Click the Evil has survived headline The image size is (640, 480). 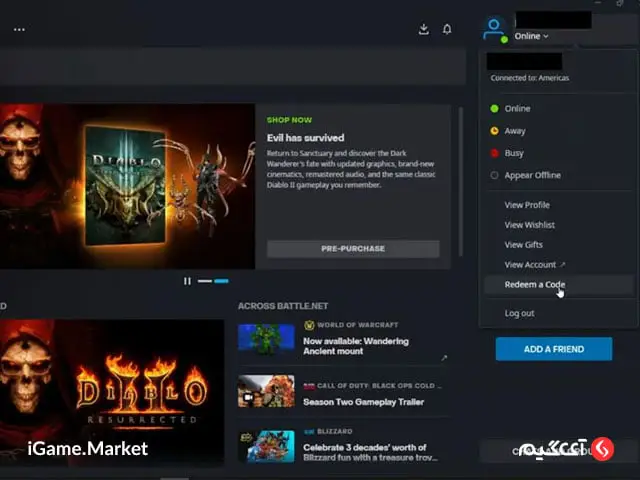click(305, 138)
